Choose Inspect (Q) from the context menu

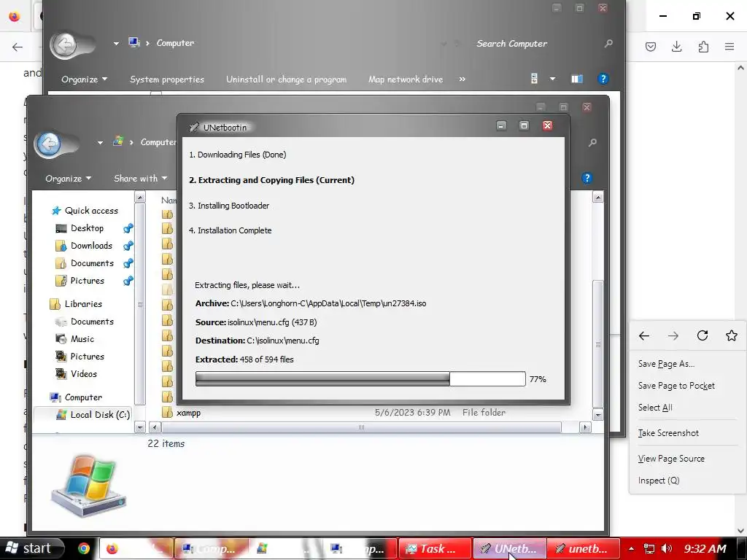659,481
